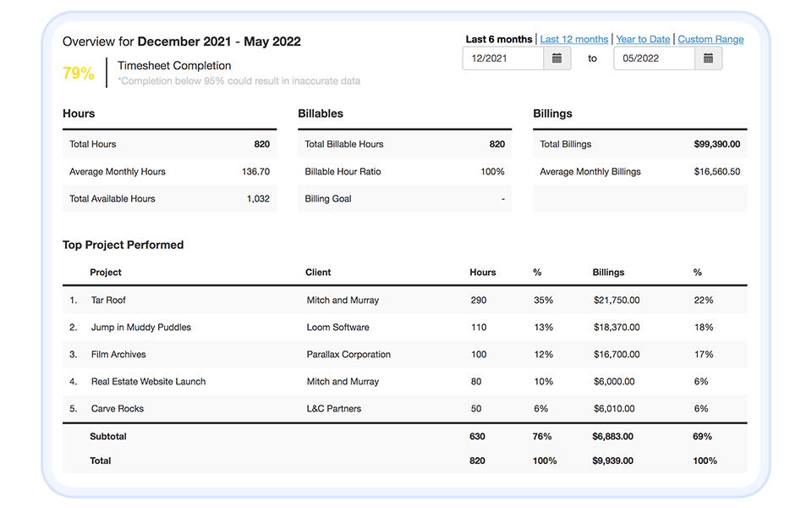Sort the table by the Billings column
The height and width of the screenshot is (508, 812).
coord(607,272)
